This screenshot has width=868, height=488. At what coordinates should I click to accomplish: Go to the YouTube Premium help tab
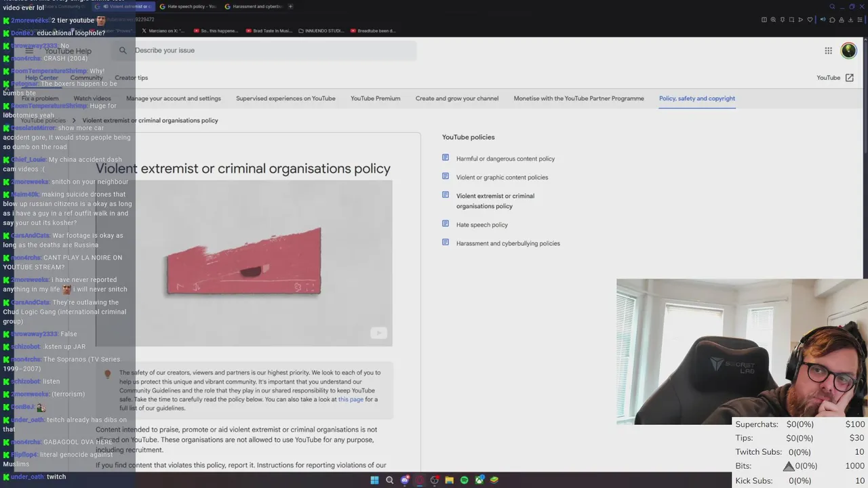coord(376,98)
